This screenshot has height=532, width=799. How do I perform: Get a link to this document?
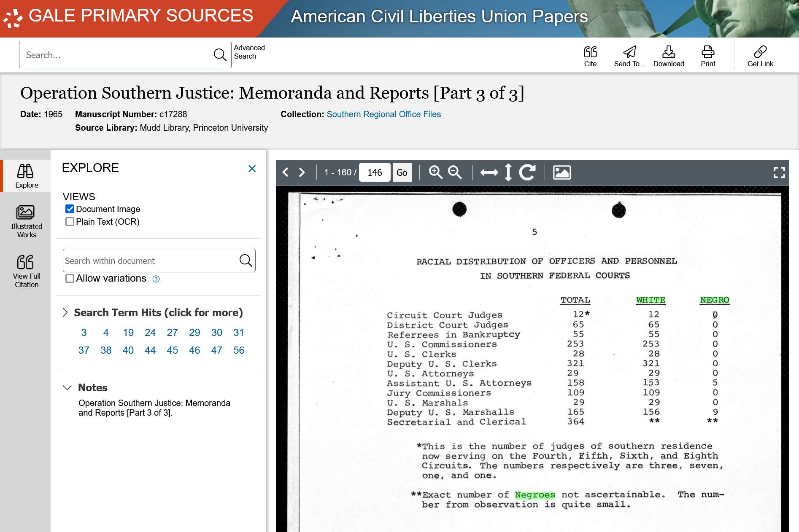tap(760, 56)
